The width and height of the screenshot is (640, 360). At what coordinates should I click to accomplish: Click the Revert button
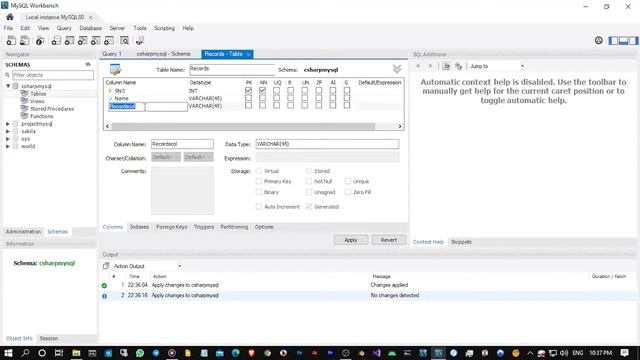tap(389, 240)
